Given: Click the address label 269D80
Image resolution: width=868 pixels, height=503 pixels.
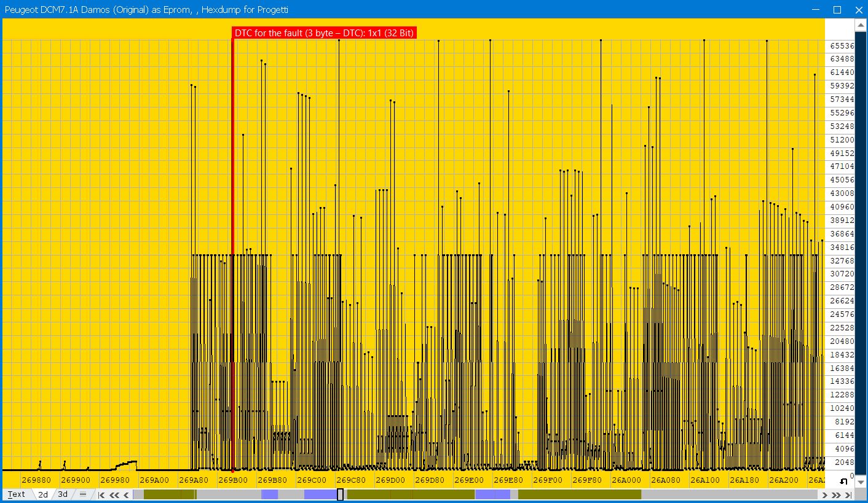Looking at the screenshot, I should [430, 480].
